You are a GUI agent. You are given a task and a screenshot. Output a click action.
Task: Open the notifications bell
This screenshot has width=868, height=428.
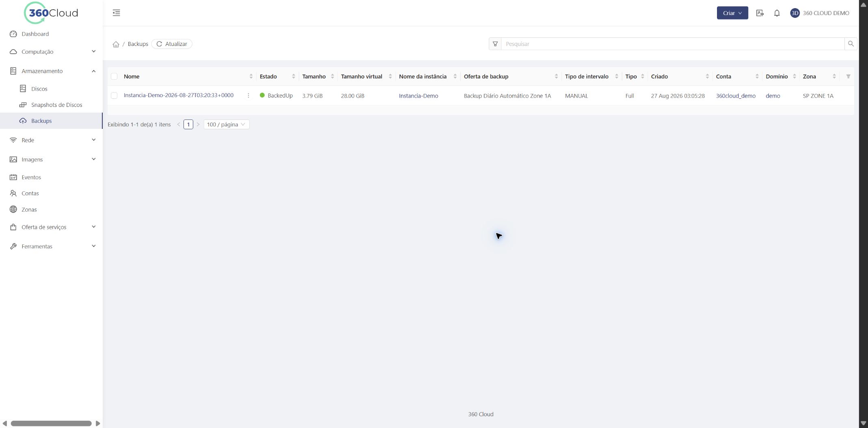point(777,13)
